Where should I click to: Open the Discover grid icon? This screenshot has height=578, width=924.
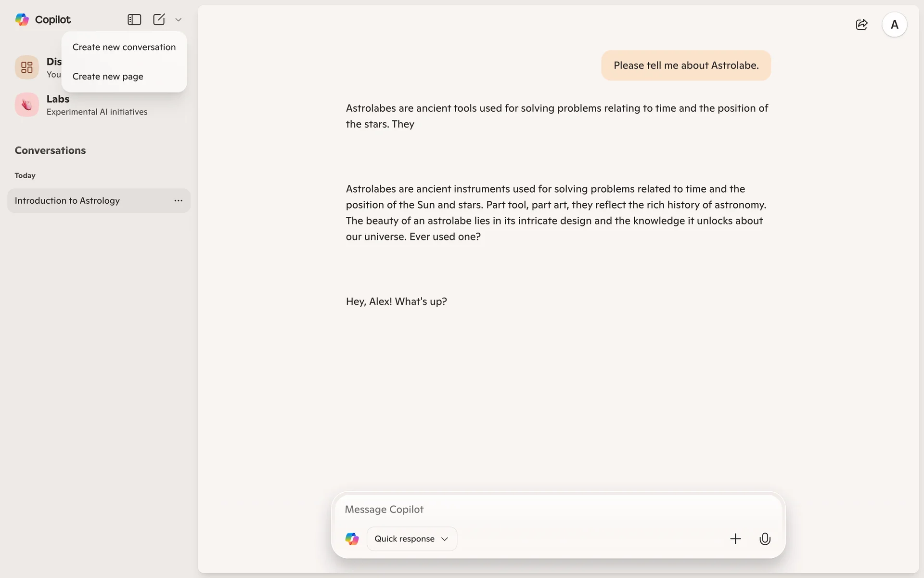pyautogui.click(x=27, y=67)
